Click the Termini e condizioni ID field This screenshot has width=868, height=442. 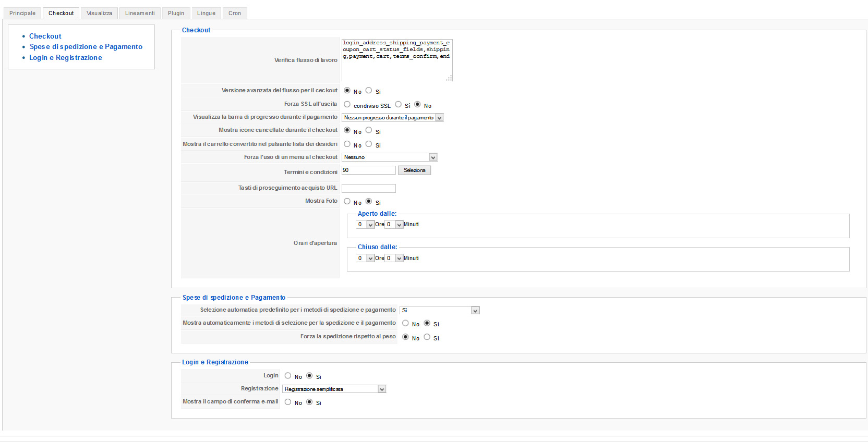(x=368, y=170)
